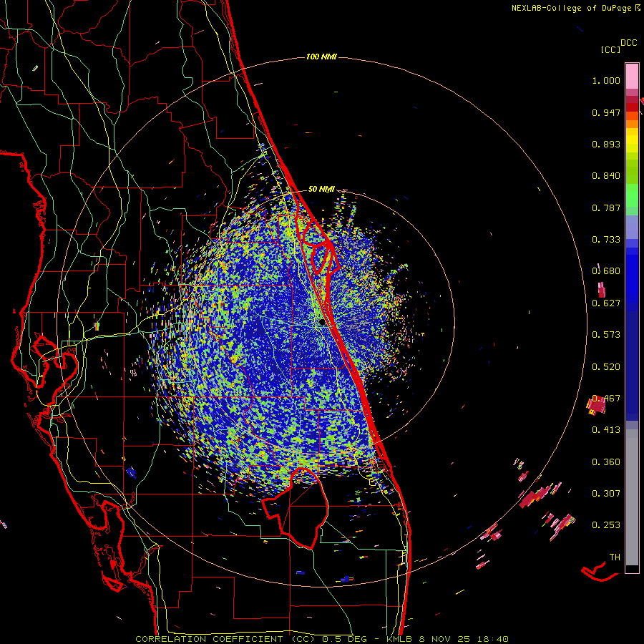Click the Correlation Coefficient caption at bottom
The height and width of the screenshot is (644, 644).
click(x=321, y=639)
